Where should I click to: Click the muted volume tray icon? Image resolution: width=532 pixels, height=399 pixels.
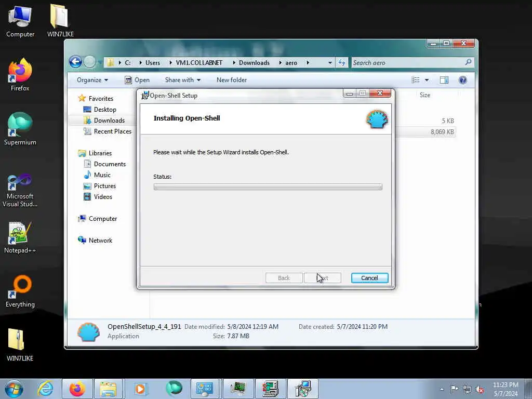pos(480,389)
